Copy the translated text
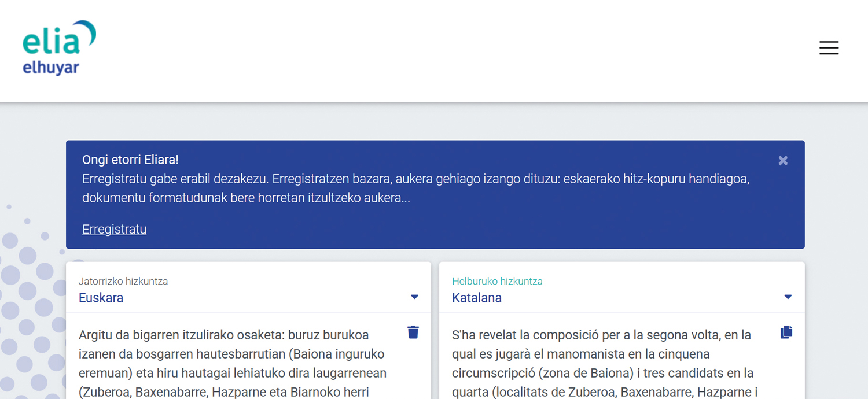The width and height of the screenshot is (868, 399). point(786,332)
